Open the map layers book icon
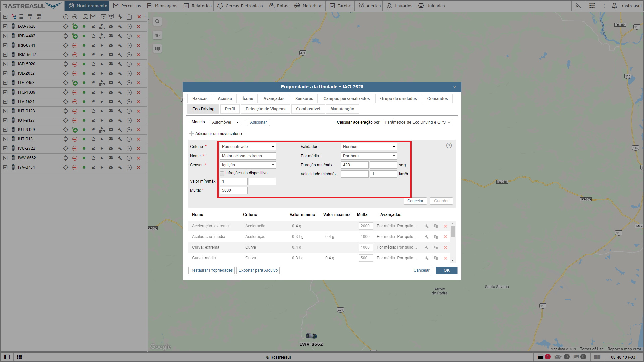The height and width of the screenshot is (362, 644). [157, 49]
